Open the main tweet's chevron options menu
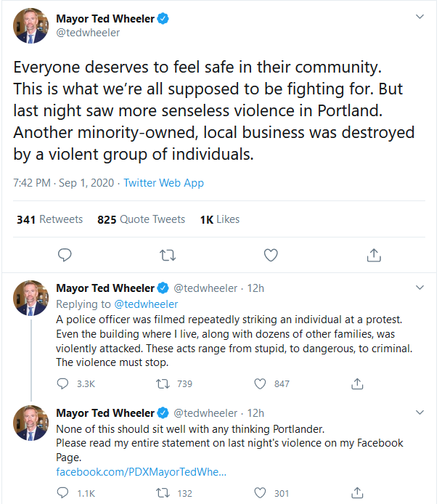442x504 pixels. (420, 17)
